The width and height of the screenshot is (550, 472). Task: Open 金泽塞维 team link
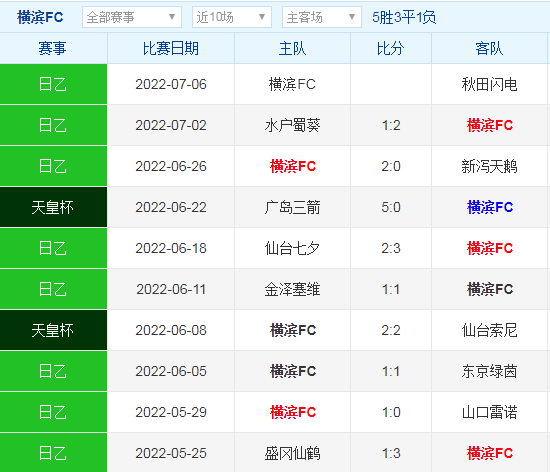click(292, 289)
